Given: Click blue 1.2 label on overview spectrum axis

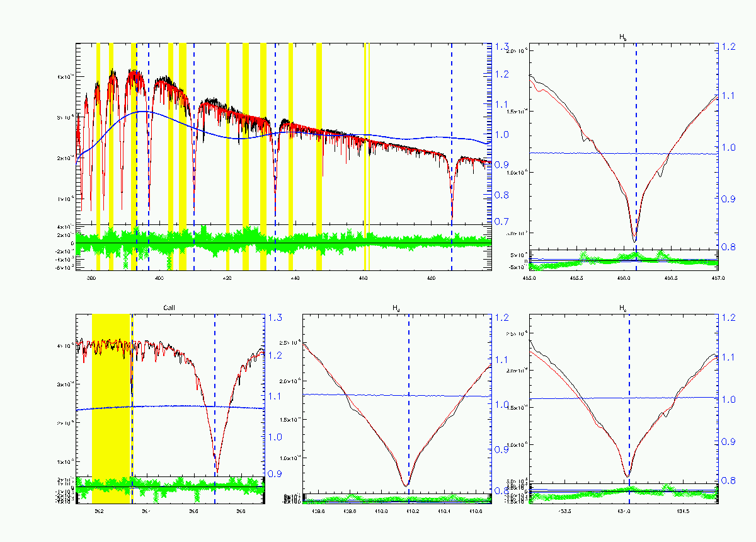Looking at the screenshot, I should tap(502, 74).
